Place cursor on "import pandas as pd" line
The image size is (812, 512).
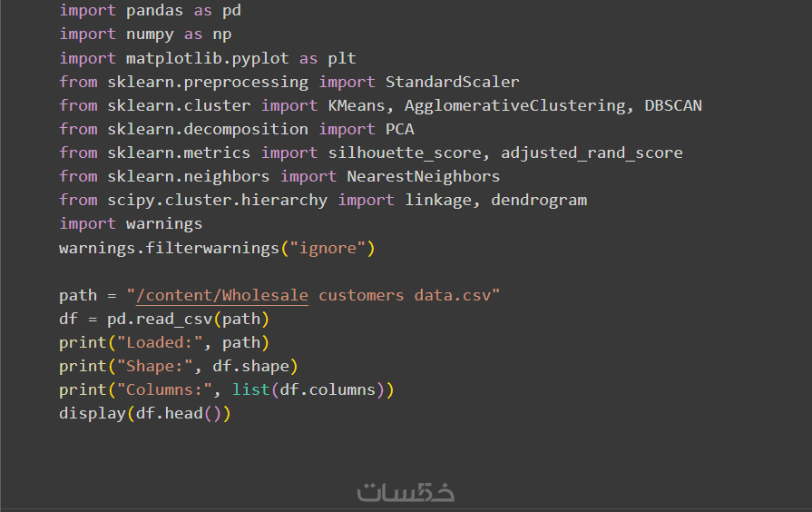tap(150, 11)
